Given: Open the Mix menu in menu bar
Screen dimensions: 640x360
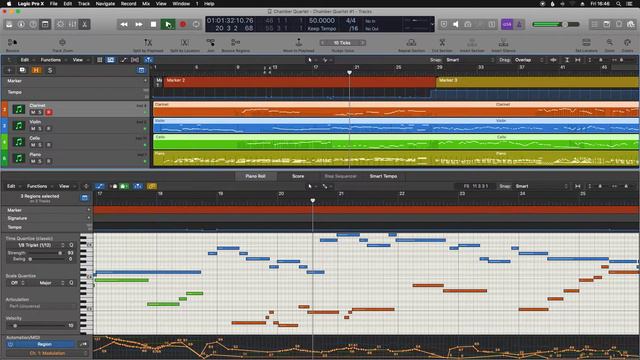Looking at the screenshot, I should tap(146, 4).
